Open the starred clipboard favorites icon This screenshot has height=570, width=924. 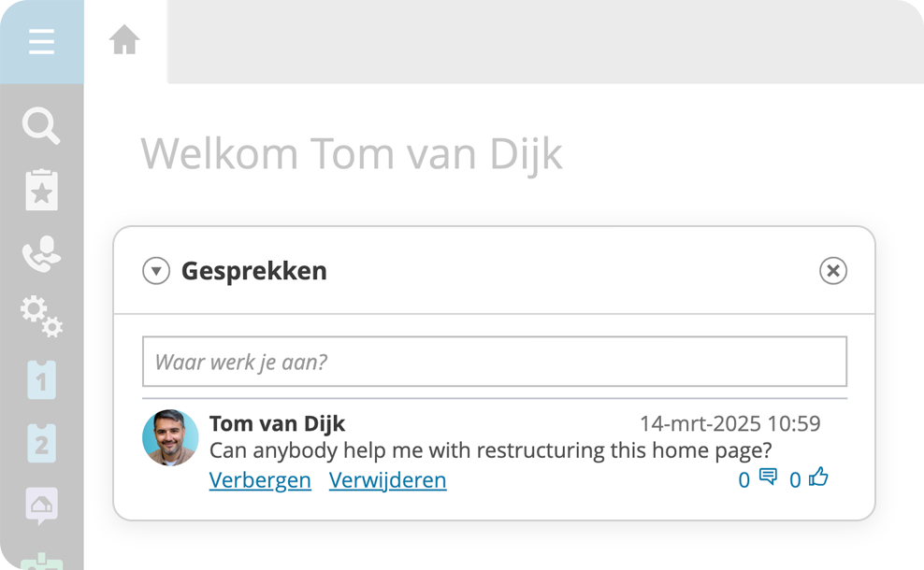point(42,191)
